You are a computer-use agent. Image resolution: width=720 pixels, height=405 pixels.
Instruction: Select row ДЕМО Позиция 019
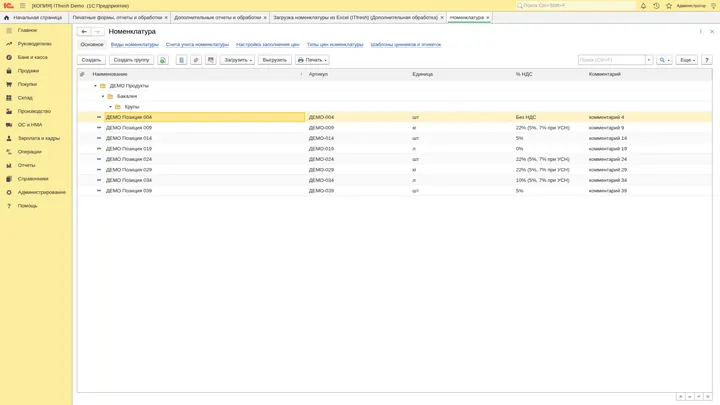pos(395,149)
